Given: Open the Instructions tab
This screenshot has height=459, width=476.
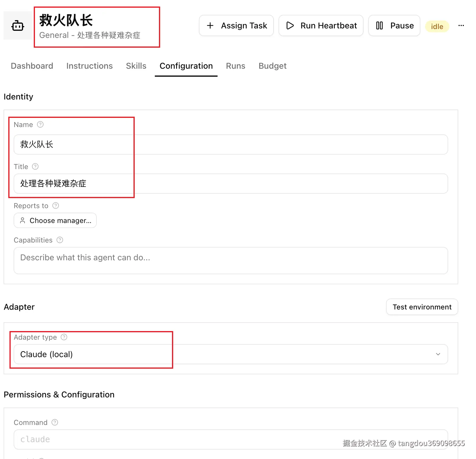Looking at the screenshot, I should click(x=89, y=66).
